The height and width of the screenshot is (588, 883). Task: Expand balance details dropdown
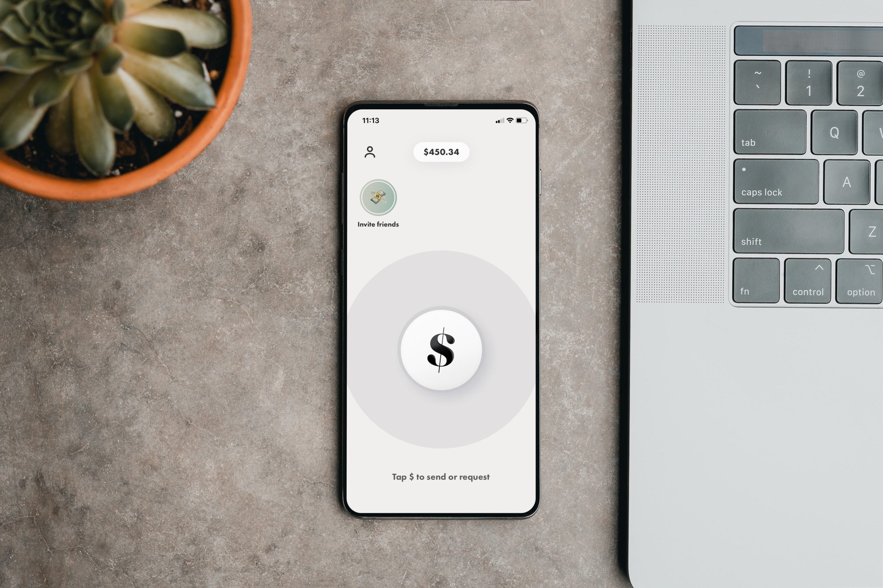click(439, 152)
